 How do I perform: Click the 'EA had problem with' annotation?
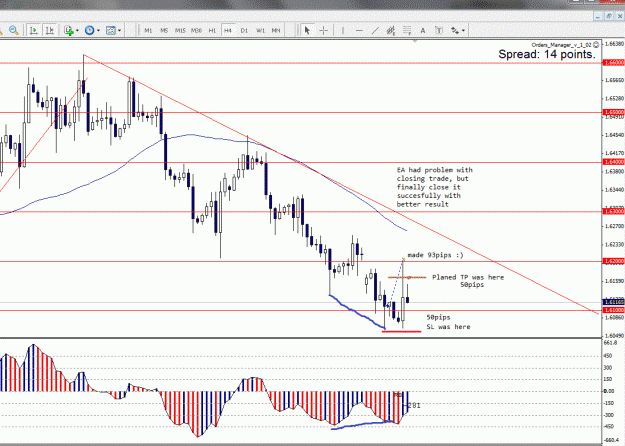pyautogui.click(x=434, y=170)
